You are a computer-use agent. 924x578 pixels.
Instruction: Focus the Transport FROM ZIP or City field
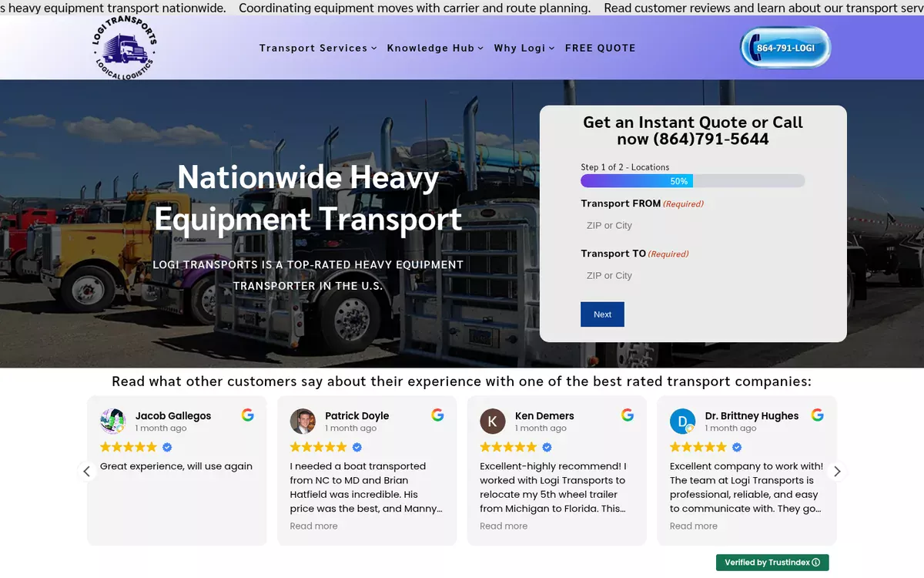click(x=693, y=225)
